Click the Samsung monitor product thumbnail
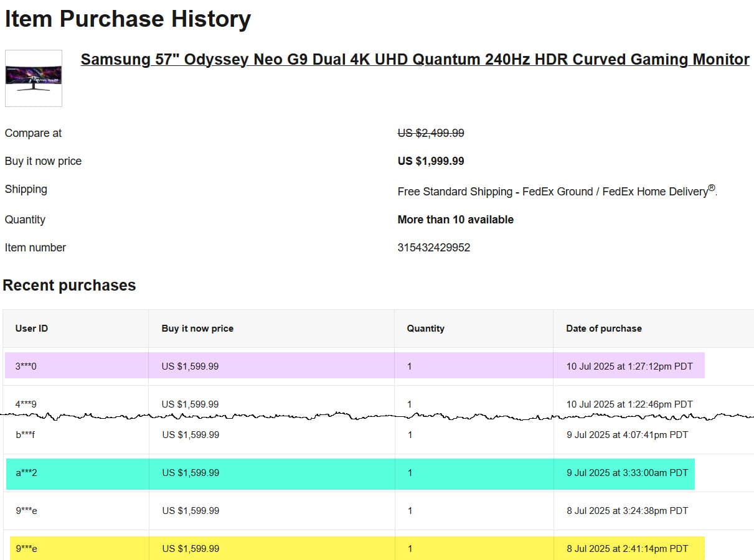This screenshot has height=560, width=754. pyautogui.click(x=34, y=78)
